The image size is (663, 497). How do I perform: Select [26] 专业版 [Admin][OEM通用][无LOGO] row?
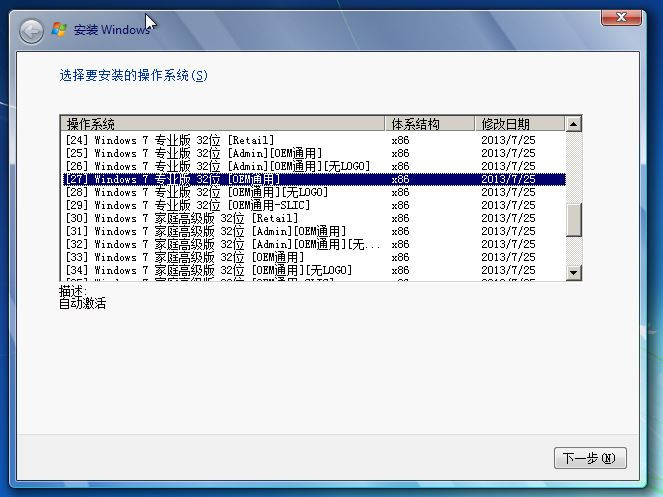point(314,166)
